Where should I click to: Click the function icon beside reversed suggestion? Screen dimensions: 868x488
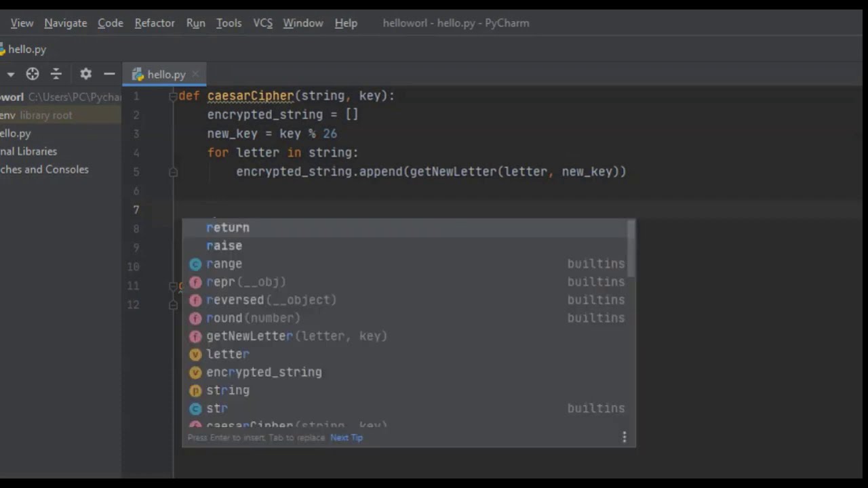[195, 300]
